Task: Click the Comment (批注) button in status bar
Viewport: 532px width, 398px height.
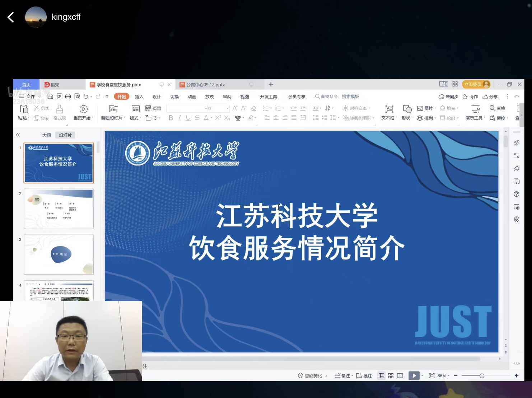Action: [364, 376]
